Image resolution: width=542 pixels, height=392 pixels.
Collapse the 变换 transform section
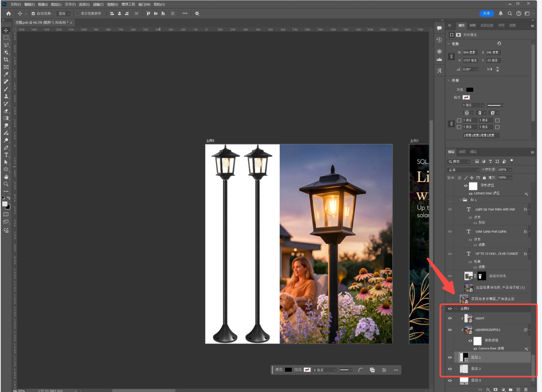point(449,44)
